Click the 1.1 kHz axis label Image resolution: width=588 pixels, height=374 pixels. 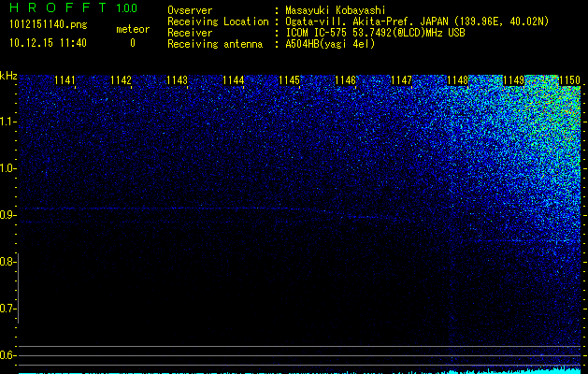tap(7, 122)
